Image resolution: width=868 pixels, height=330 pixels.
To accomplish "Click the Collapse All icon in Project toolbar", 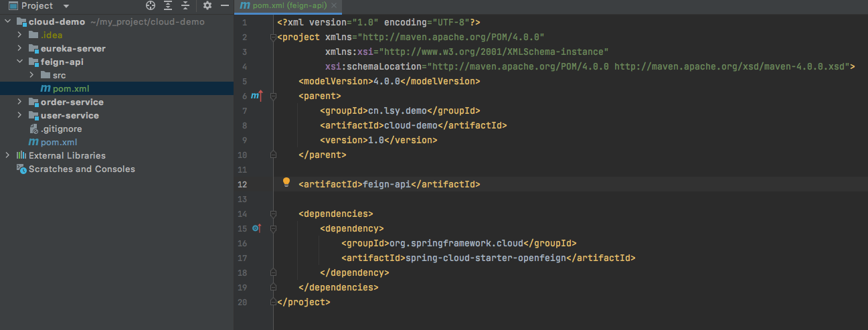I will point(185,5).
